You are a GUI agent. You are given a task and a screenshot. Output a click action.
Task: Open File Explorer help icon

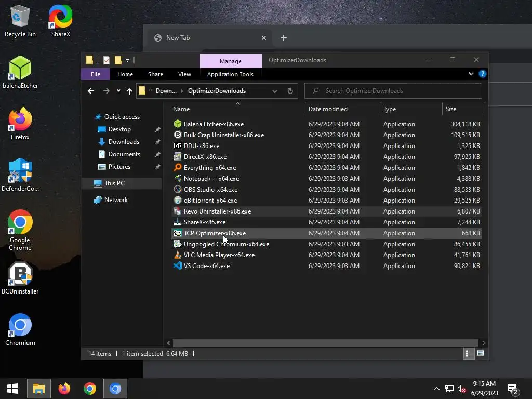pyautogui.click(x=483, y=74)
